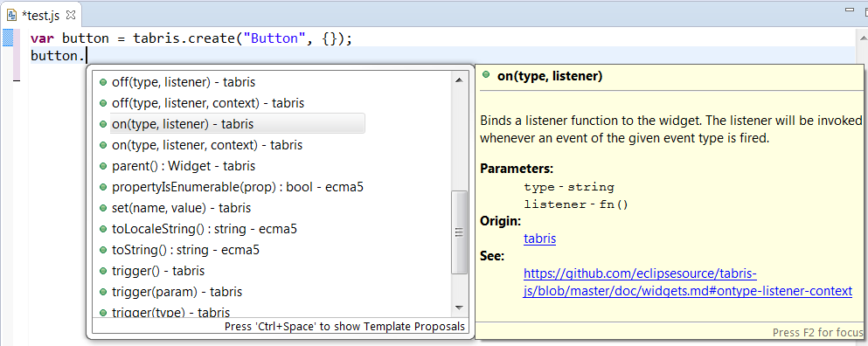Open the tabris origin link
This screenshot has width=868, height=346.
coord(539,239)
